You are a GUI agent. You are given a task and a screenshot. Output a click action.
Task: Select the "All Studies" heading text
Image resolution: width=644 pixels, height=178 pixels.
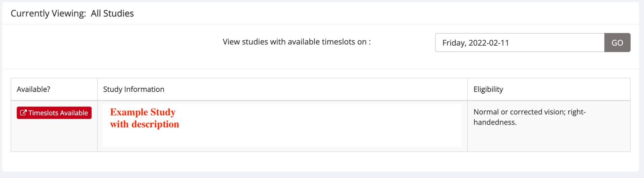pos(112,13)
